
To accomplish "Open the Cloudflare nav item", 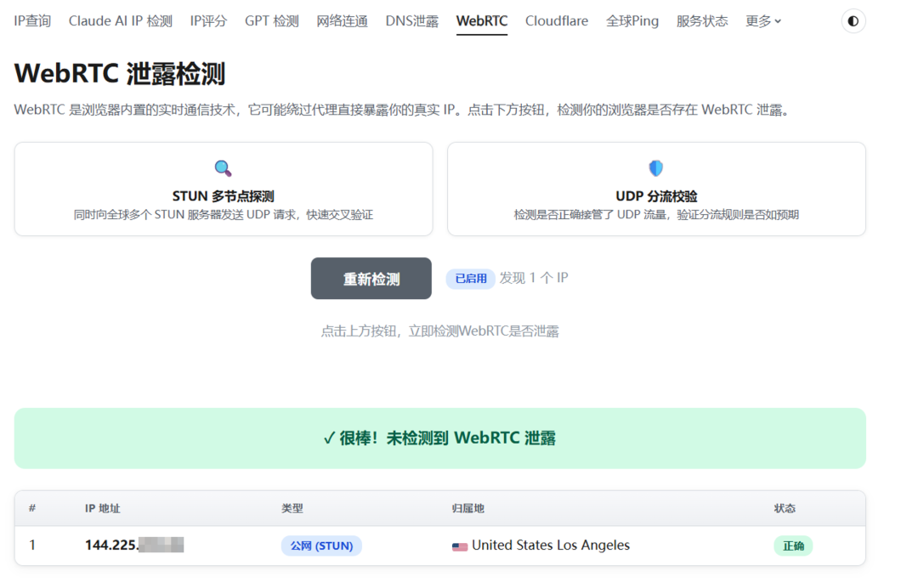I will click(557, 21).
